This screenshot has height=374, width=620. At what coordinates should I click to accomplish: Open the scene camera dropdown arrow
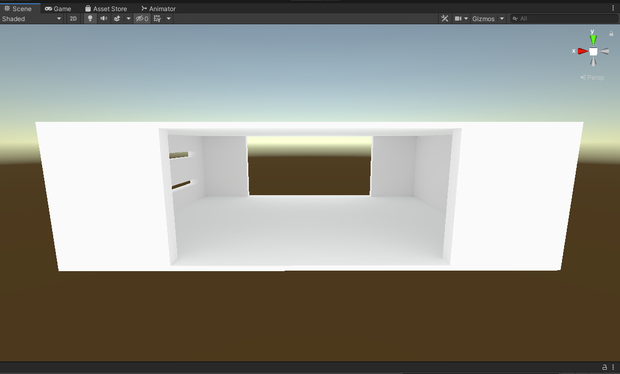[x=466, y=19]
